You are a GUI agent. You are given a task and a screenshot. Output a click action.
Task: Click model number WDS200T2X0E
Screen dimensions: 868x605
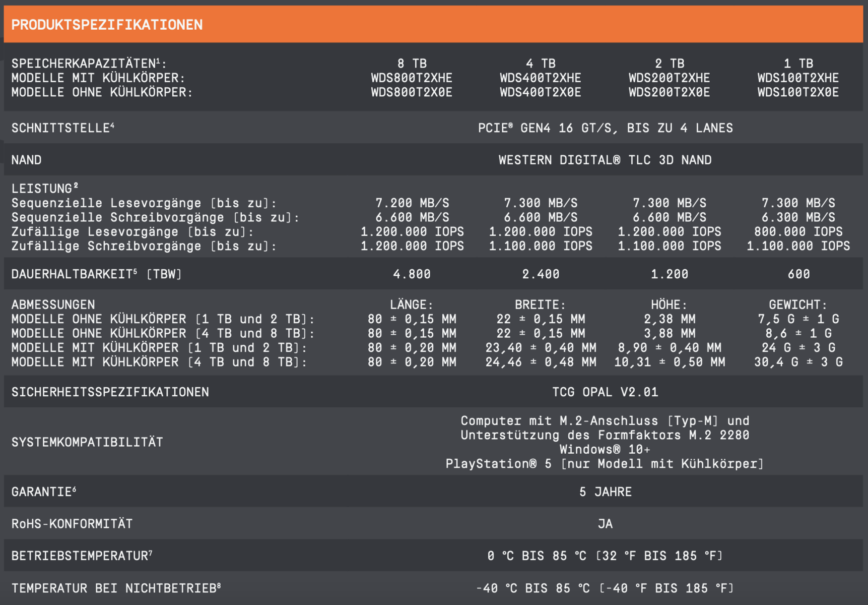pyautogui.click(x=669, y=93)
